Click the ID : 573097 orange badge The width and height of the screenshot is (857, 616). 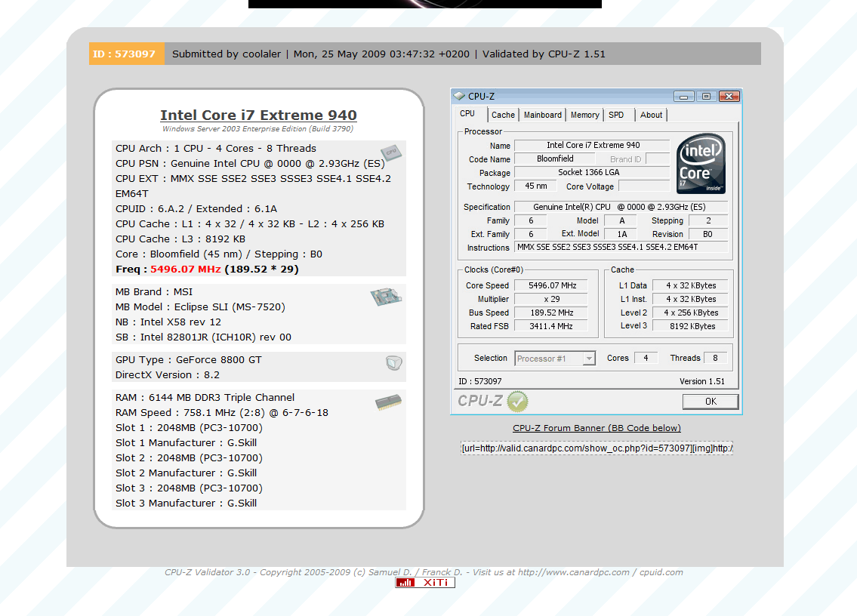point(127,54)
